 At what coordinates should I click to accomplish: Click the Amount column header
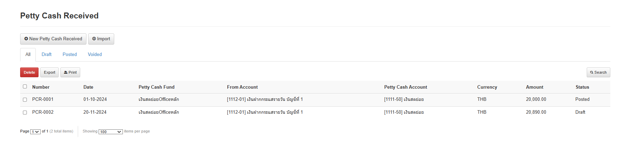[534, 87]
